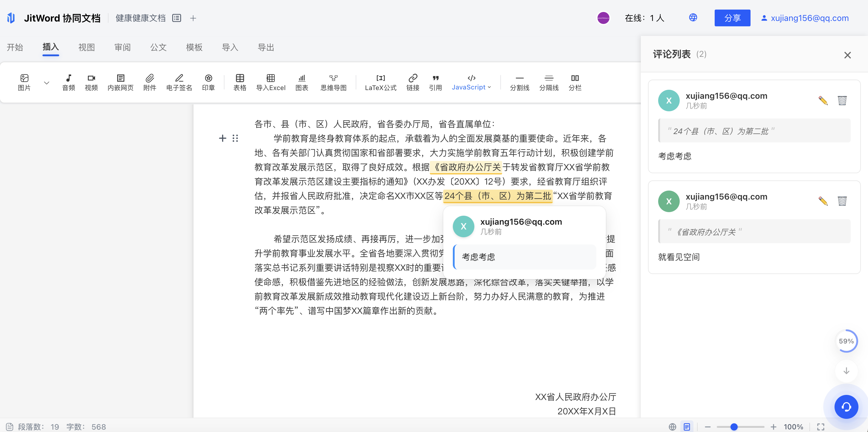Insert a mind map (思维导图)
Image resolution: width=868 pixels, height=432 pixels.
click(333, 82)
